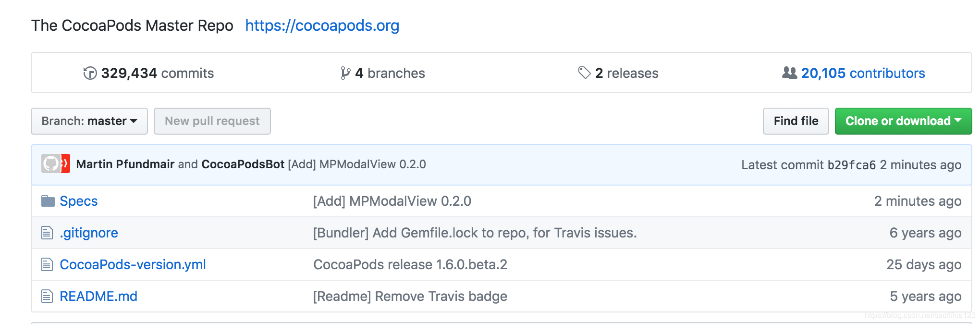Open the .gitignore file
This screenshot has width=980, height=324.
point(89,233)
